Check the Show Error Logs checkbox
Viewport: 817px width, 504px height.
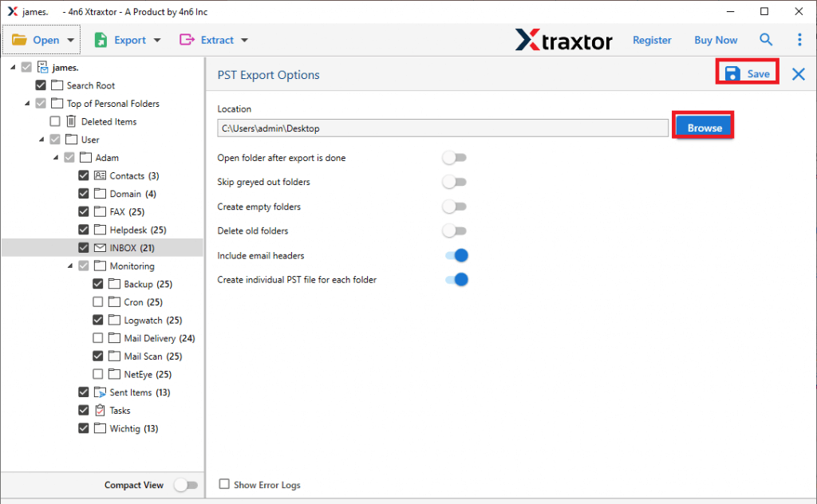pos(224,484)
